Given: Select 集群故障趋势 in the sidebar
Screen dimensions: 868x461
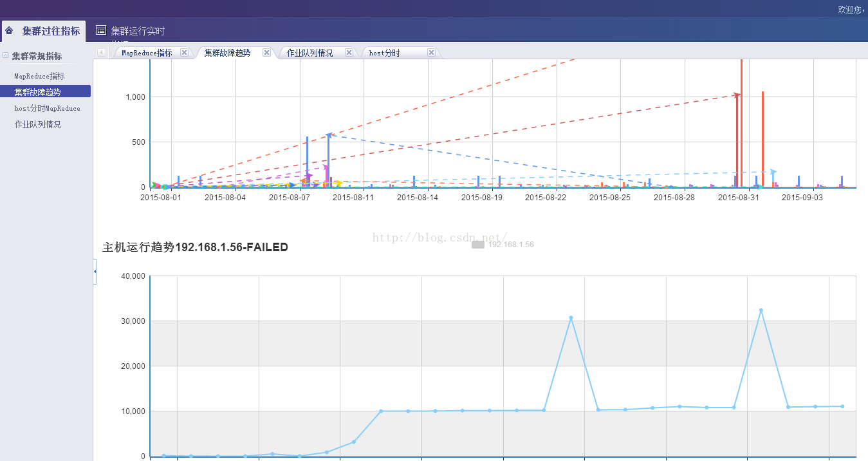Looking at the screenshot, I should tap(37, 92).
